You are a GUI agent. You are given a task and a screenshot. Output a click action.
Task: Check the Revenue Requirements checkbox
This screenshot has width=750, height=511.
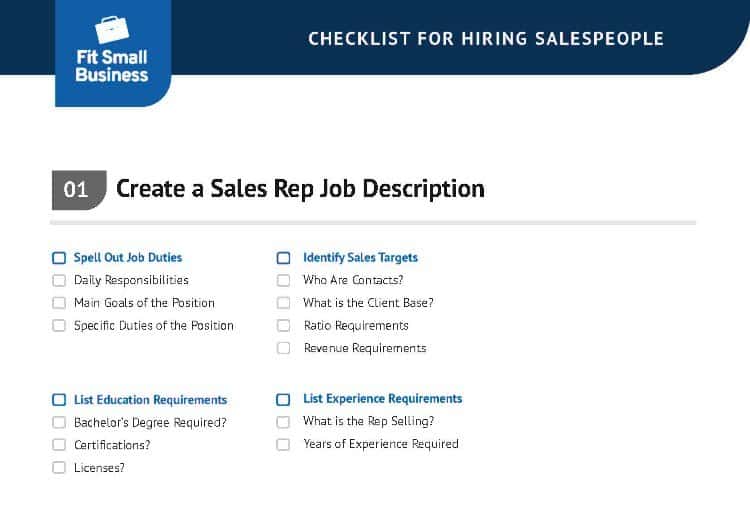point(283,348)
